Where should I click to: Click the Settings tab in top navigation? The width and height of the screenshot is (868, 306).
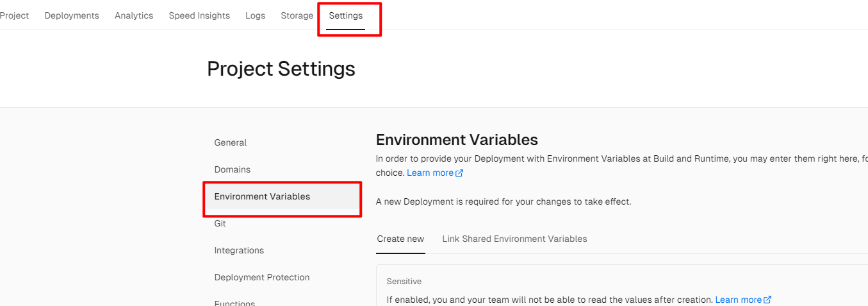(x=345, y=15)
